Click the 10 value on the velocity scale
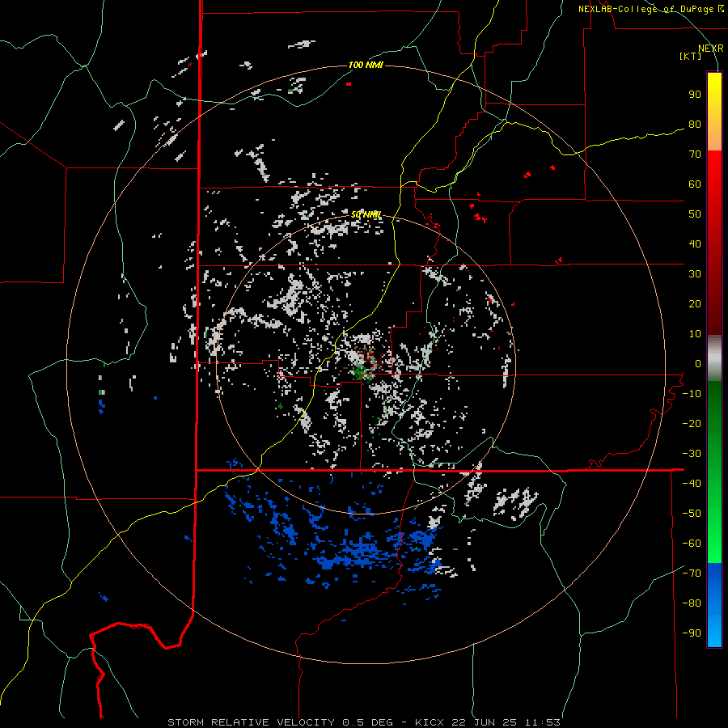This screenshot has height=728, width=728. tap(695, 334)
